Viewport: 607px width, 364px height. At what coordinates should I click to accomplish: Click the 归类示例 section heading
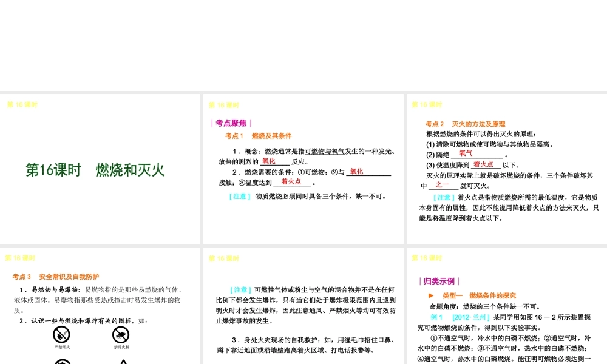point(439,281)
